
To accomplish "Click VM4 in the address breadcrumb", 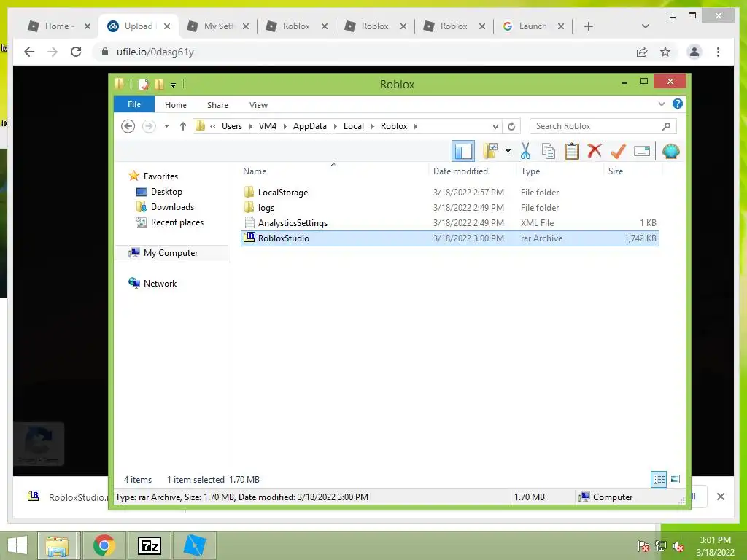I will click(x=267, y=126).
